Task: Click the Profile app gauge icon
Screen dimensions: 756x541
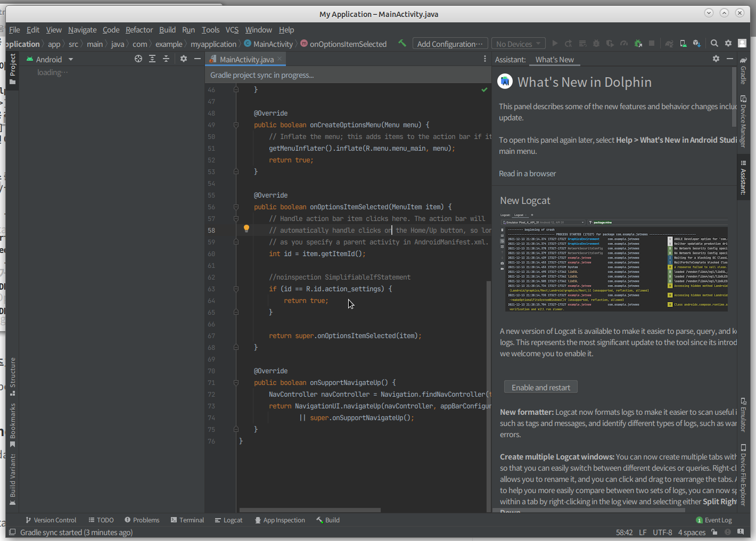Action: point(624,44)
